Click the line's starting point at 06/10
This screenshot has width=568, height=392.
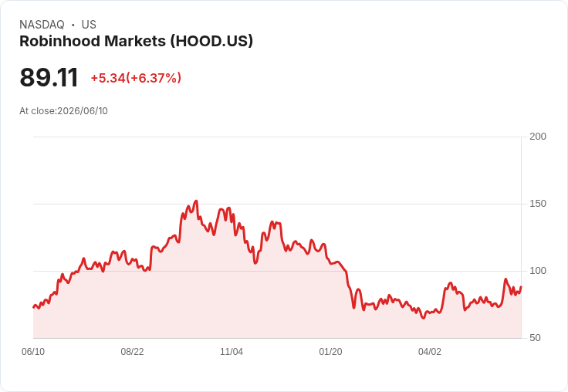[34, 307]
